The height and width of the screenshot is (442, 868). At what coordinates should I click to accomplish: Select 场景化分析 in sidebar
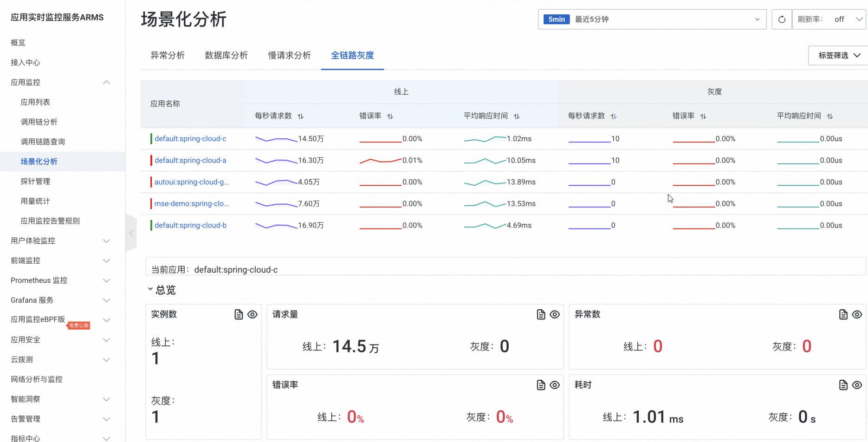(39, 162)
